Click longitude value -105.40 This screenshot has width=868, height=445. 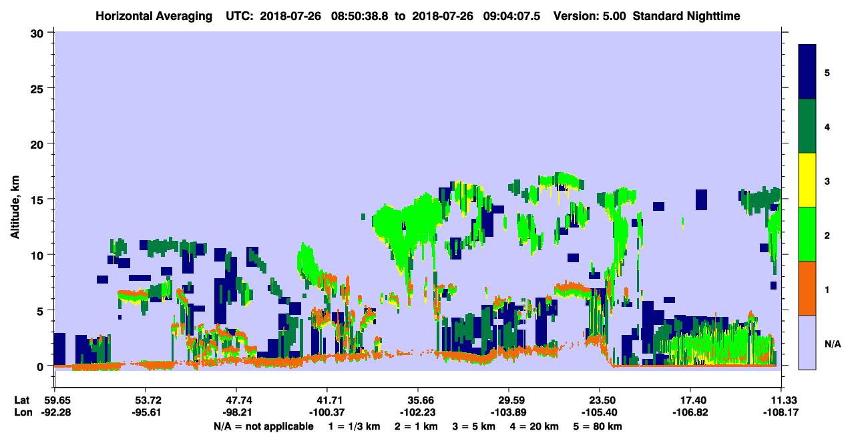pos(600,412)
